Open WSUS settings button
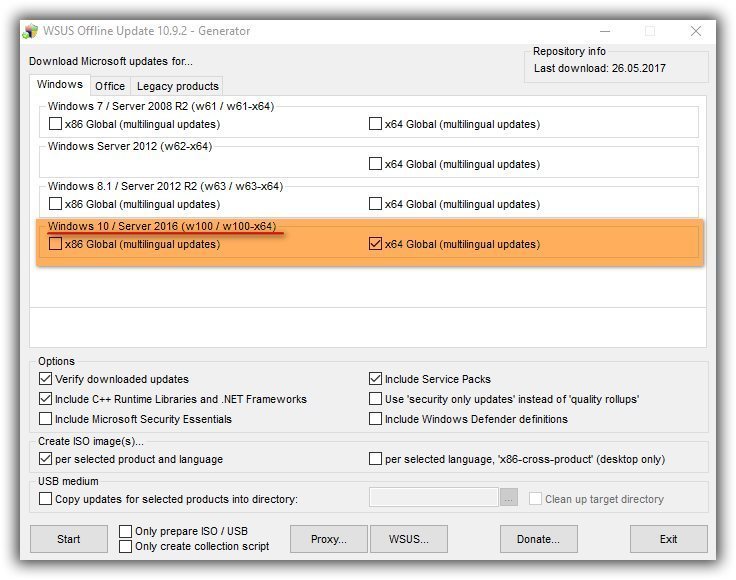 [409, 539]
